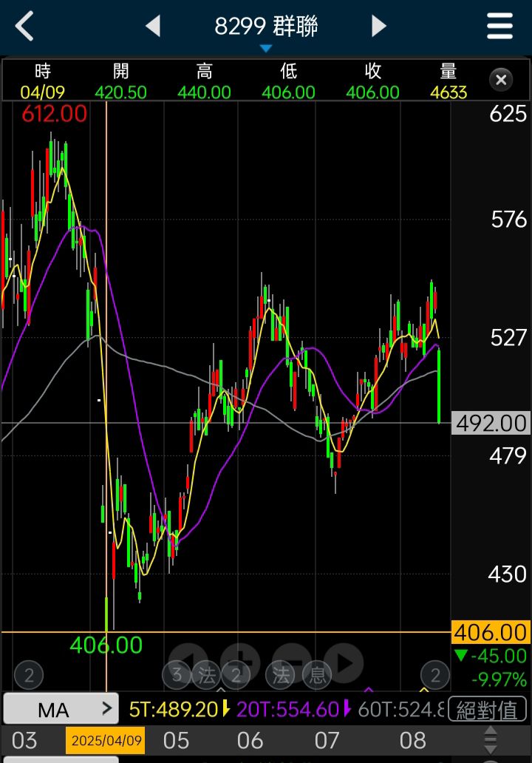The width and height of the screenshot is (532, 763).
Task: Tap the 06 month label on timeline
Action: [250, 740]
